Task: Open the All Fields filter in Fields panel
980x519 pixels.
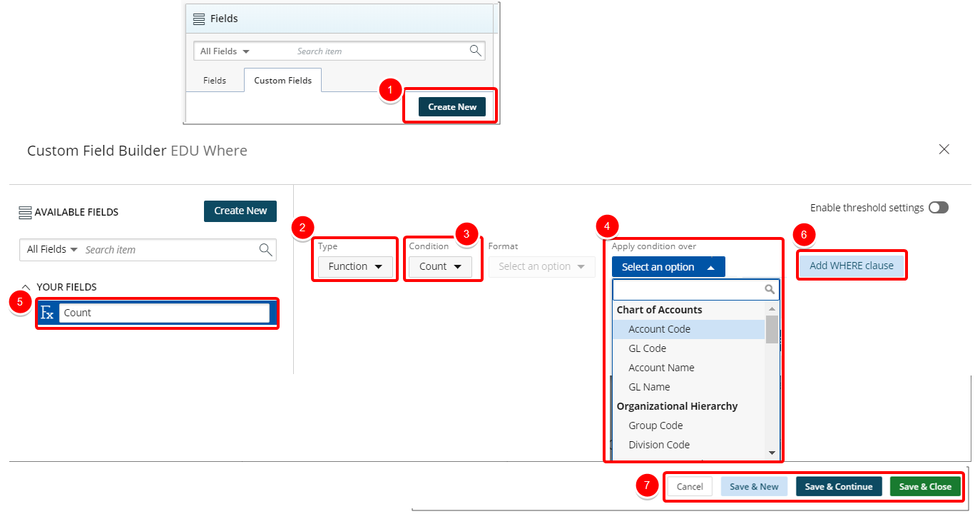Action: pos(225,51)
